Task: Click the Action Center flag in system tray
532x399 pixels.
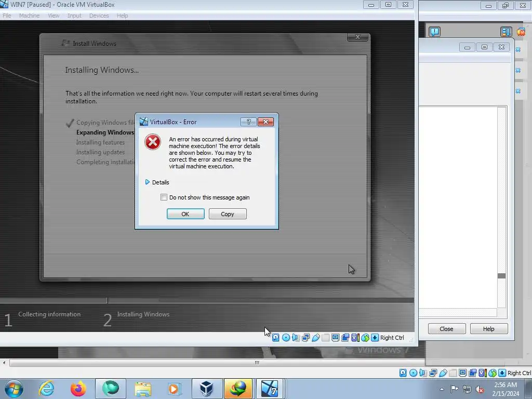Action: pyautogui.click(x=454, y=389)
